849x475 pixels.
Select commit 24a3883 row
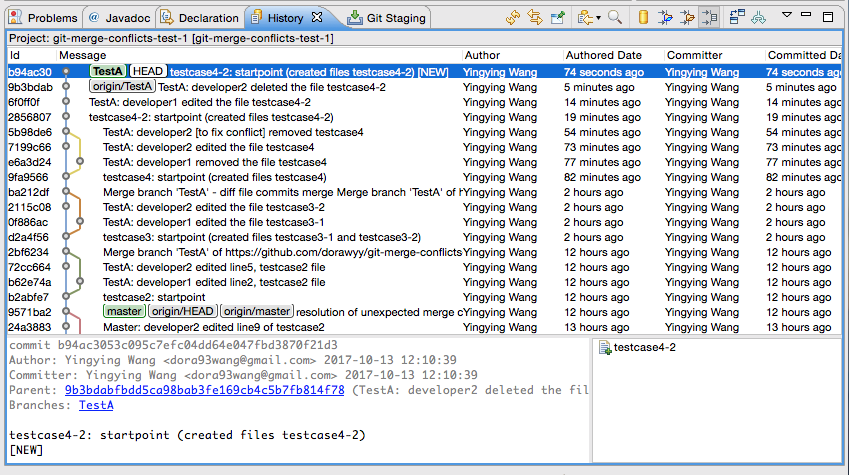(x=424, y=327)
